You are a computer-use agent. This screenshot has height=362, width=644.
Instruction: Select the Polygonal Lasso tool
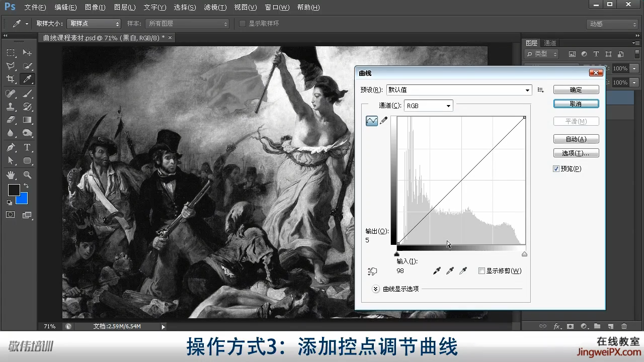coord(11,66)
